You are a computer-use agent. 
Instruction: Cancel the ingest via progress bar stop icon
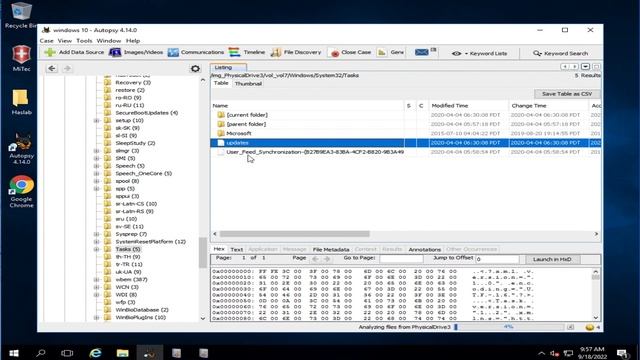coord(570,327)
